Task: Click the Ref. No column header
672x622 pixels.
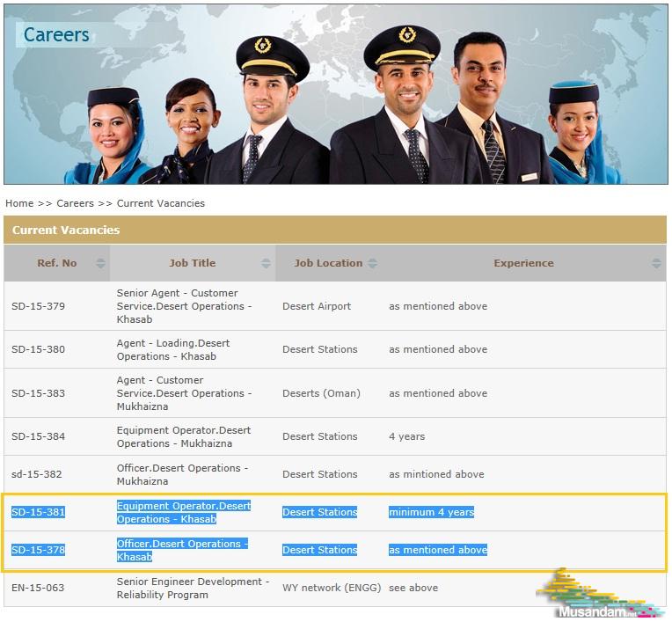Action: [x=57, y=263]
